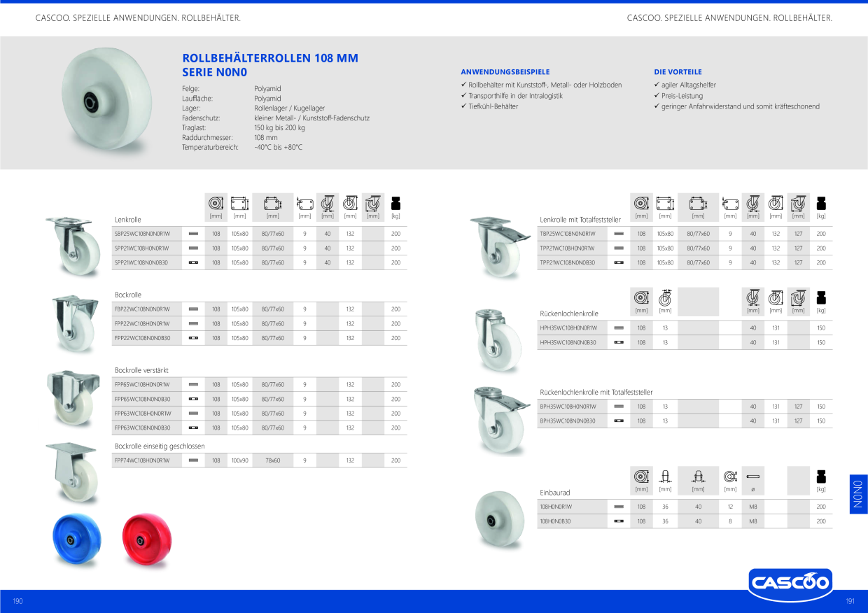Click weight icon above Lenkrolle mit Totalfeststeller table
Viewport: 868px width, 613px height.
pos(821,204)
